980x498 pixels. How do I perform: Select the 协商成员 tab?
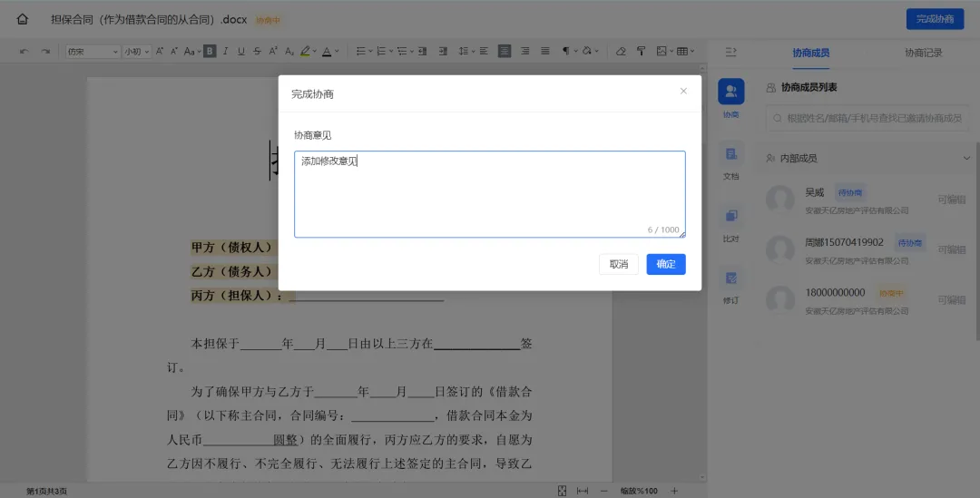click(810, 53)
